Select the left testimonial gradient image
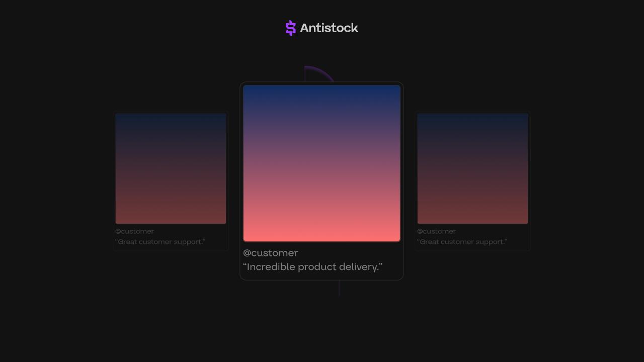The image size is (644, 362). coord(171,168)
